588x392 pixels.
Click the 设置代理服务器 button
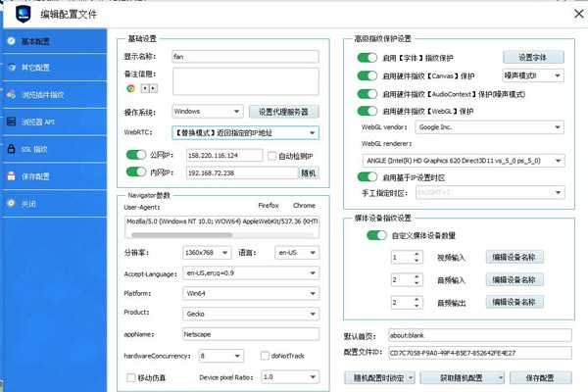284,112
